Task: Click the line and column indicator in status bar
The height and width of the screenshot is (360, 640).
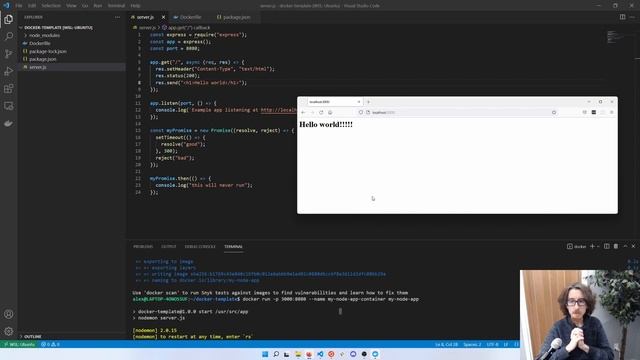Action: point(446,344)
